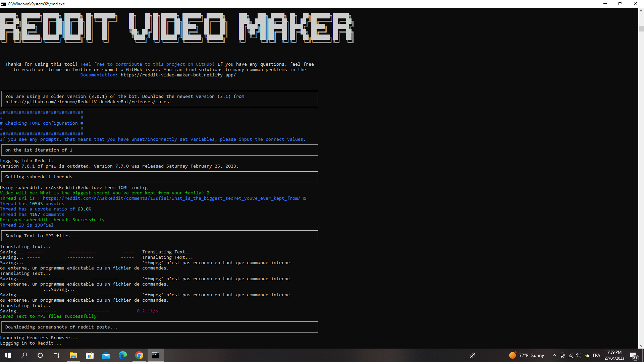This screenshot has height=362, width=644.
Task: Open the Mail app from the taskbar
Action: coord(106,355)
